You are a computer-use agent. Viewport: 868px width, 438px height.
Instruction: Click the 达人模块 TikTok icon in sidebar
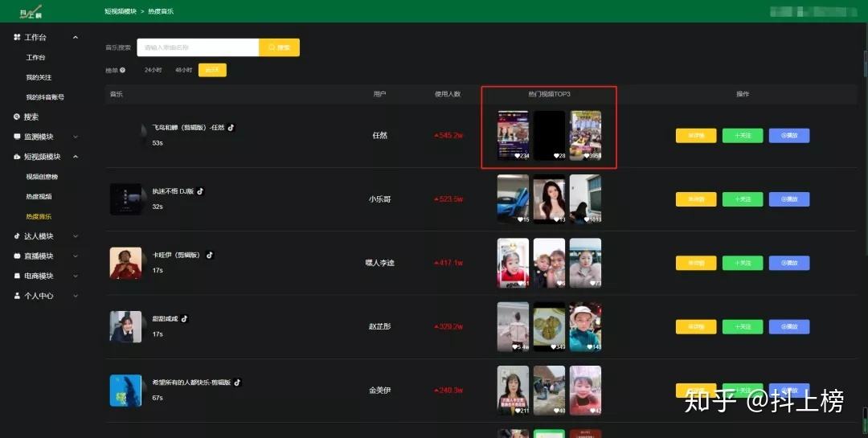point(17,236)
